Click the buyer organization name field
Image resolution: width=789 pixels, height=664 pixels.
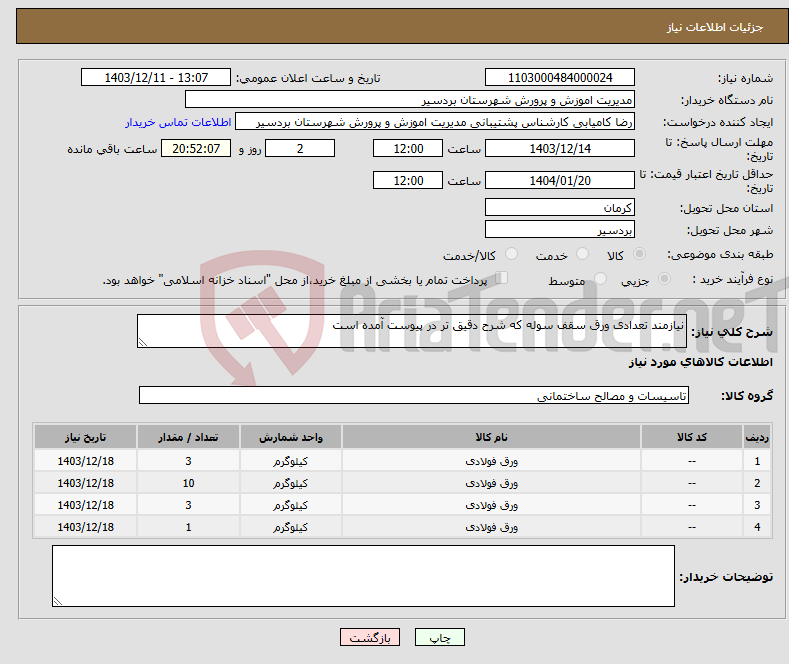coord(410,100)
